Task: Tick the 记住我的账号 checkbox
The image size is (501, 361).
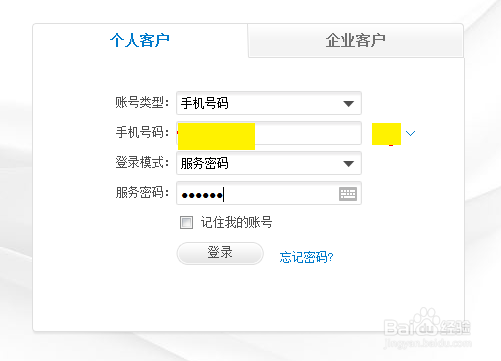Action: click(186, 222)
